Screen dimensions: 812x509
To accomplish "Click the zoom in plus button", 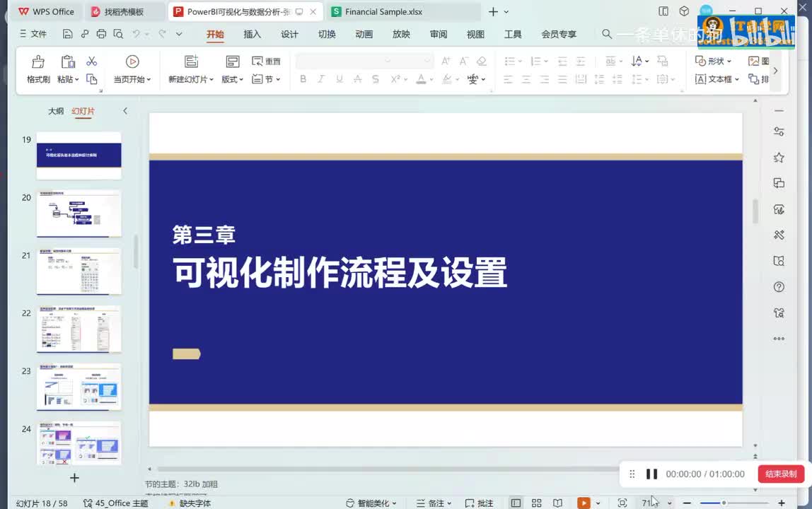I will coord(782,503).
